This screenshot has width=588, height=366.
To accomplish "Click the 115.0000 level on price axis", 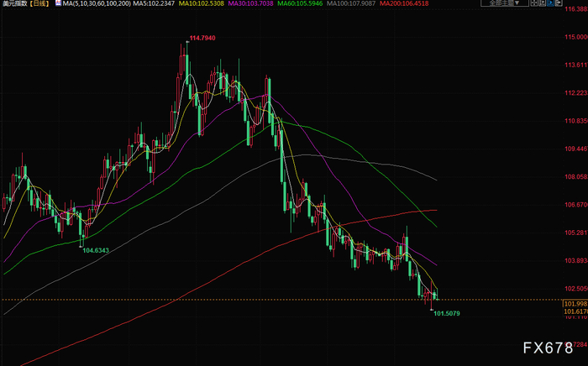I will coord(576,37).
